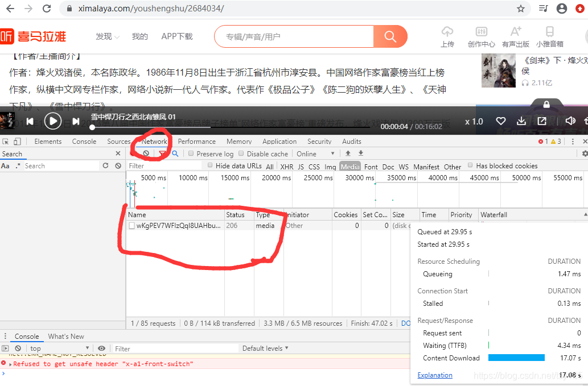
Task: Play the audio track
Action: coord(53,121)
